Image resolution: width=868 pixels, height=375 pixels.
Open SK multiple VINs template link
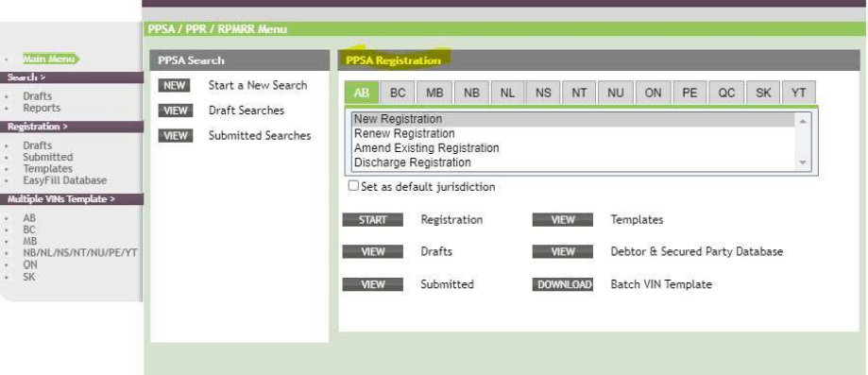pyautogui.click(x=28, y=277)
